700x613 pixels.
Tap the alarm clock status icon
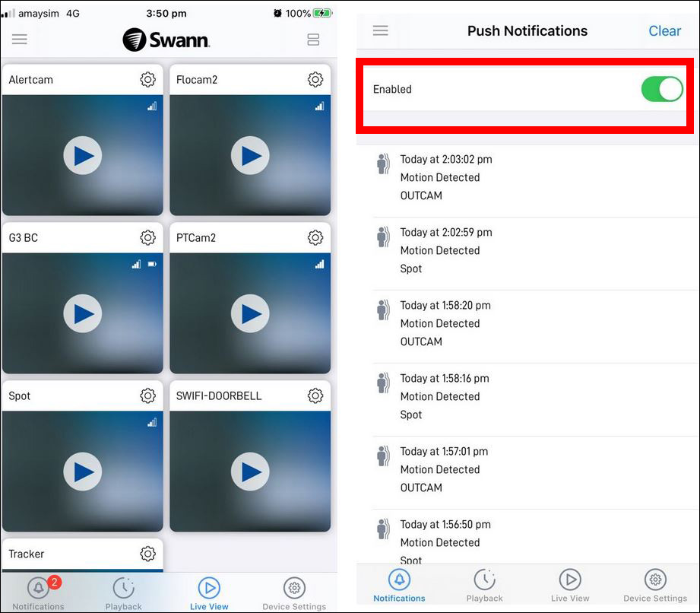click(277, 13)
